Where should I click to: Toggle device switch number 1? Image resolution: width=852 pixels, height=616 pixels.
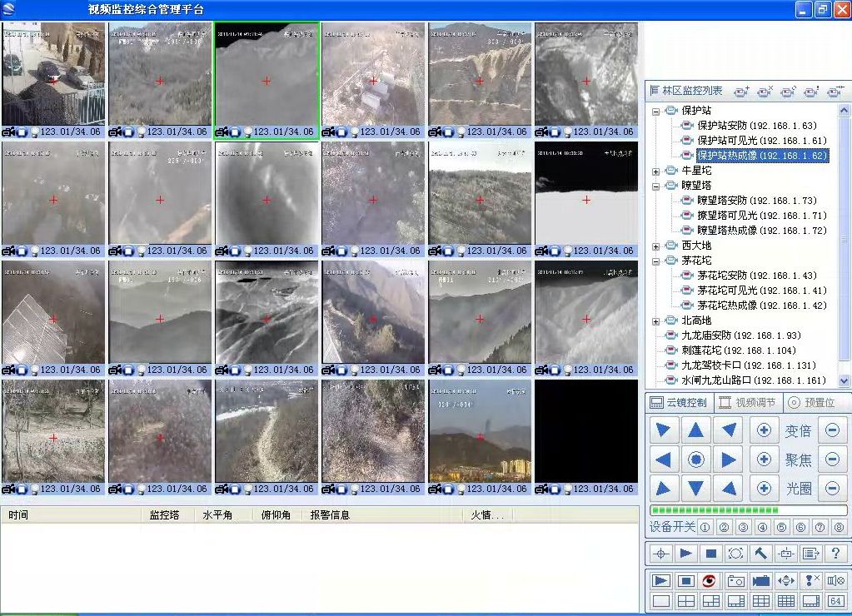coord(704,527)
